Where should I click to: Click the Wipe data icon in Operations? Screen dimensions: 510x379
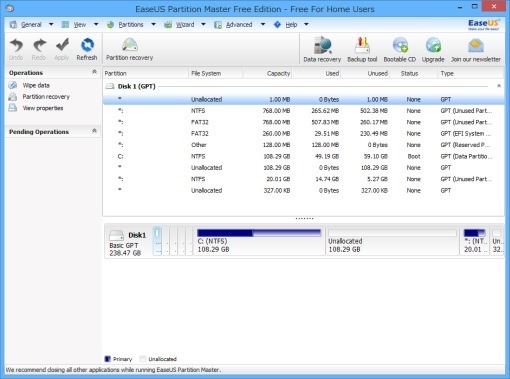13,85
